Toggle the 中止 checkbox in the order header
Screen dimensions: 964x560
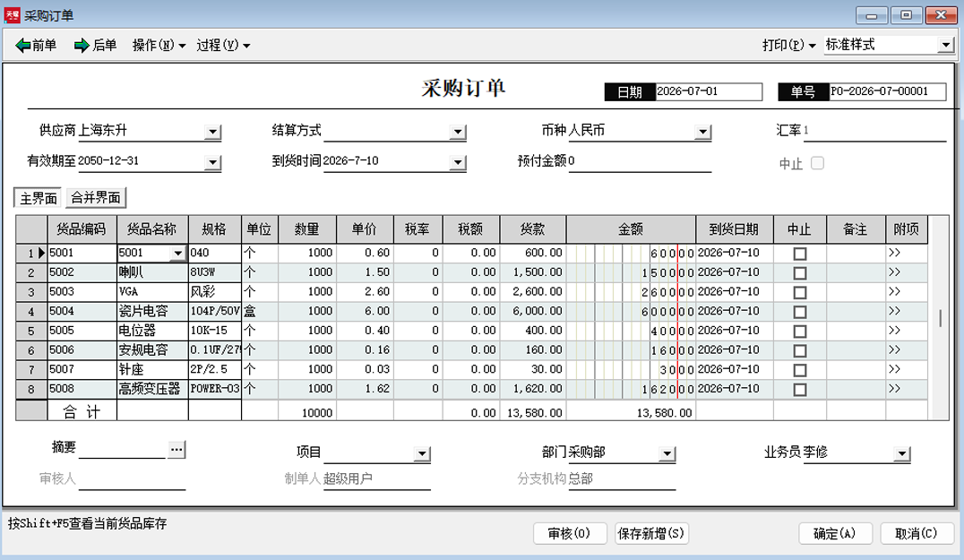[817, 163]
